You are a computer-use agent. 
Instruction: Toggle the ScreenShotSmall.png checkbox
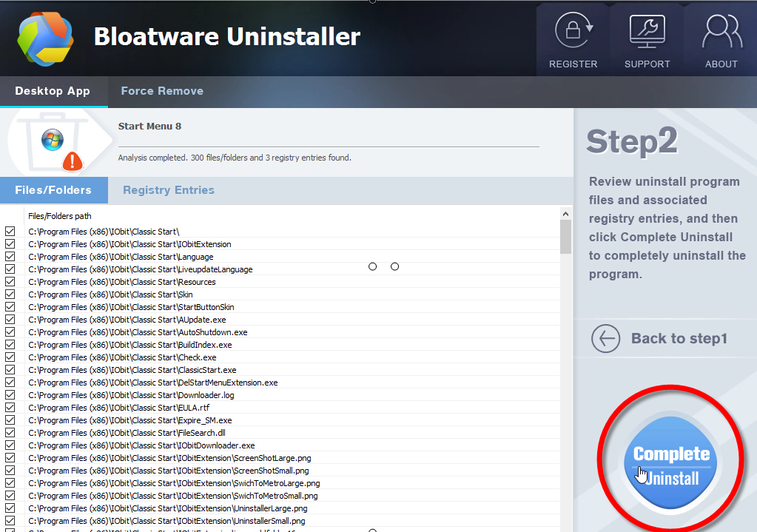point(10,470)
